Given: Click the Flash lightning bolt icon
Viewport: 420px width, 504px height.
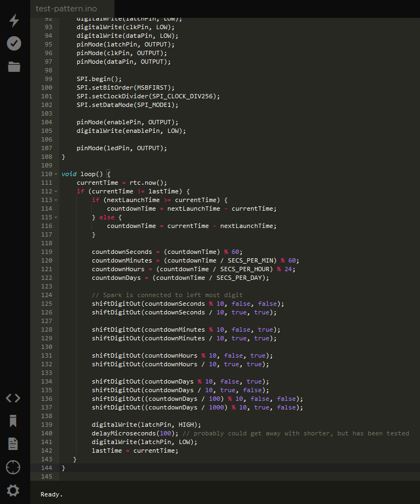Looking at the screenshot, I should click(14, 20).
